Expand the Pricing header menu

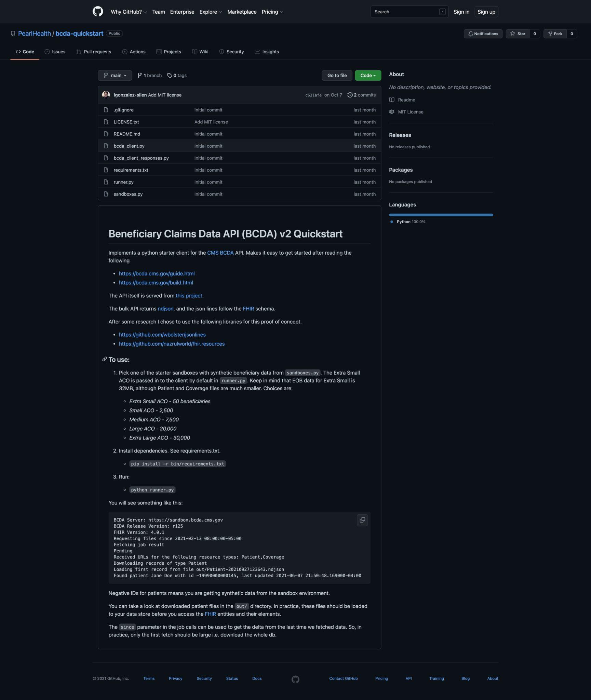pos(272,12)
